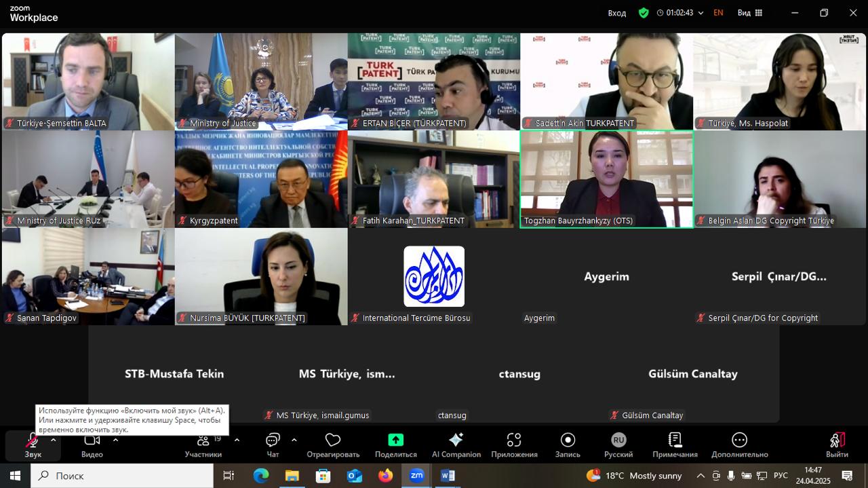Open the Участники participants panel

(x=203, y=446)
